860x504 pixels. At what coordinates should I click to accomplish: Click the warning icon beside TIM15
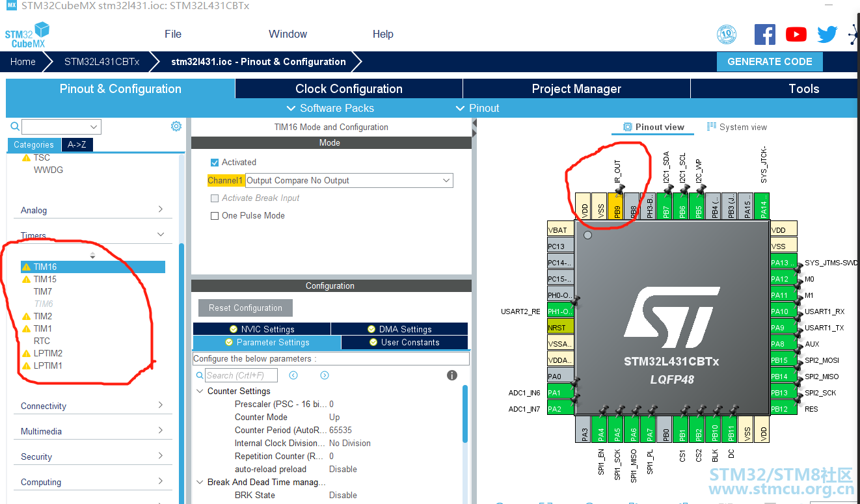pyautogui.click(x=26, y=279)
